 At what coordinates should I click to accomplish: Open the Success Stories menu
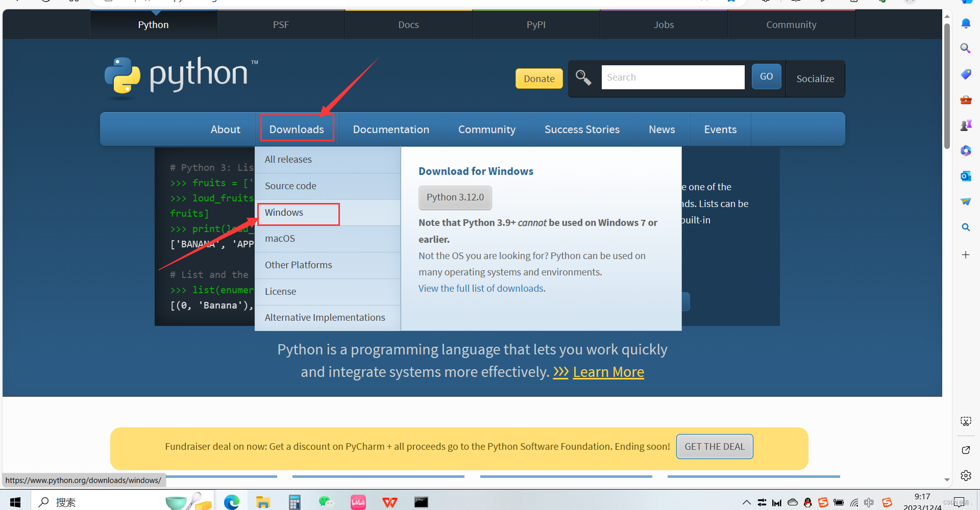pos(582,130)
